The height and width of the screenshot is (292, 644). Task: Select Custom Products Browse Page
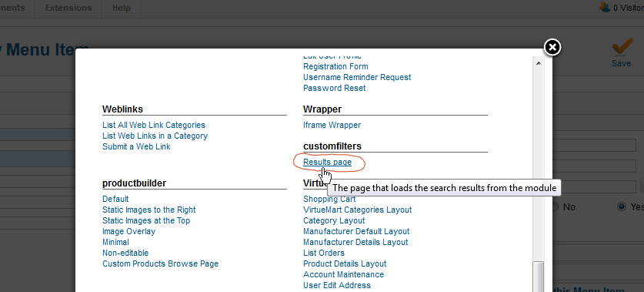160,263
